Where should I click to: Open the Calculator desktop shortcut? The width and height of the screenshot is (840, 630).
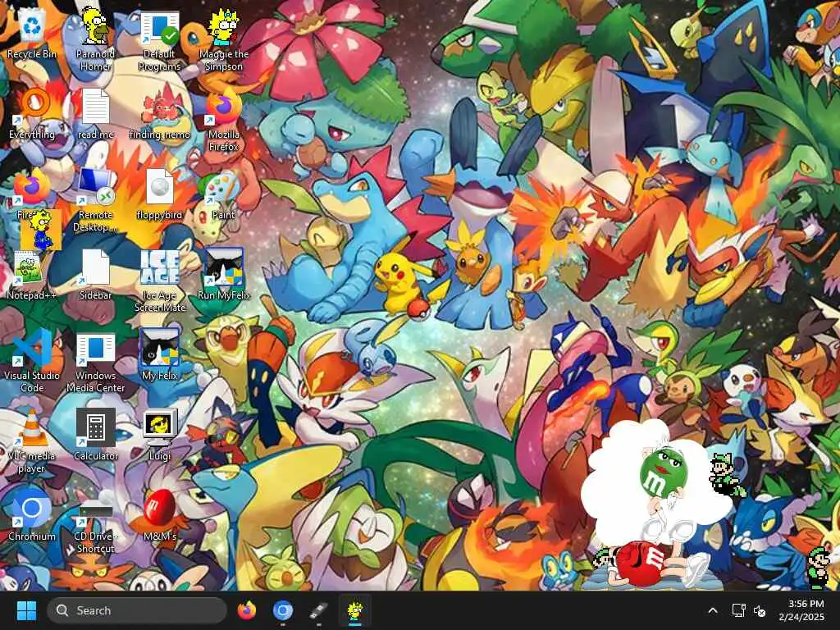click(95, 435)
